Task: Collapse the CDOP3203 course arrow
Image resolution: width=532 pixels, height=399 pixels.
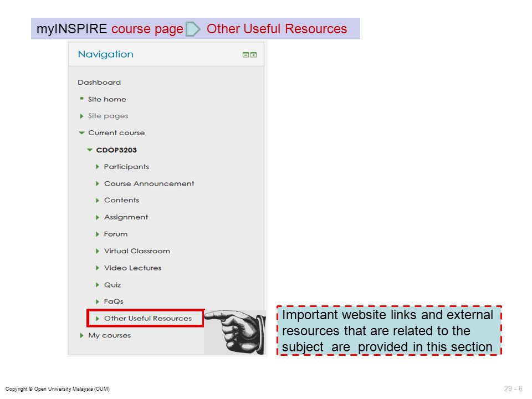Action: click(90, 150)
